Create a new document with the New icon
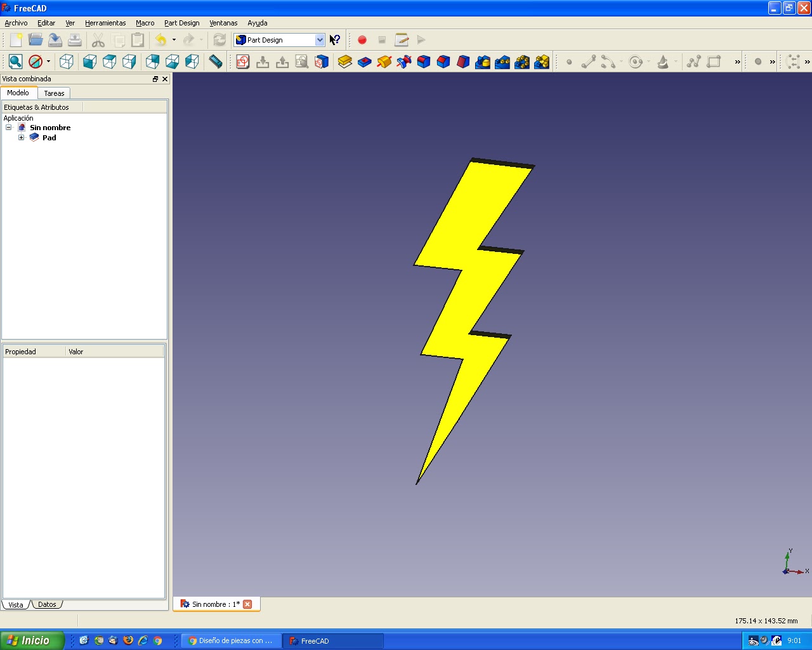Image resolution: width=812 pixels, height=650 pixels. pyautogui.click(x=16, y=40)
